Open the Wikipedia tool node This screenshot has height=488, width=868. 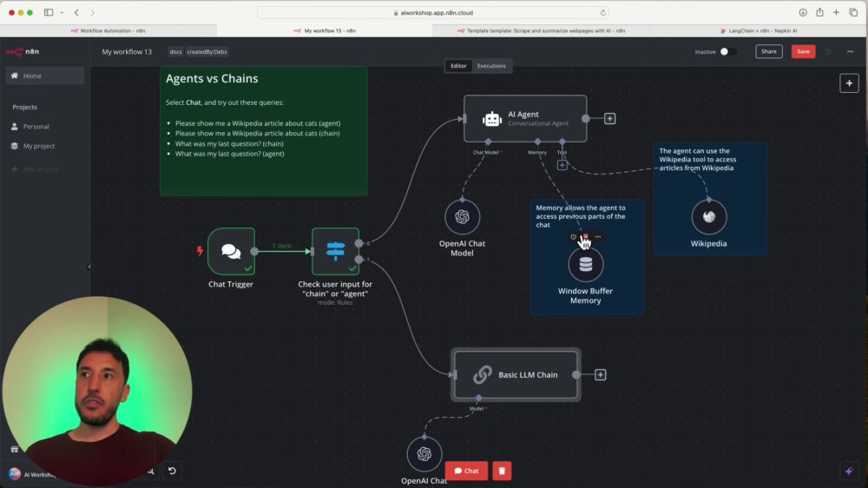click(708, 216)
